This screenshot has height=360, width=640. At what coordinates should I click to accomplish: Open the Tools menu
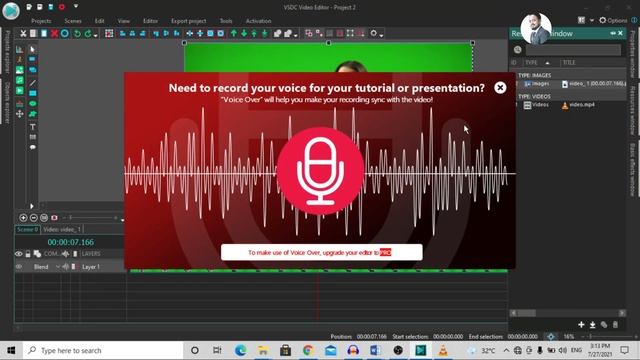(226, 21)
